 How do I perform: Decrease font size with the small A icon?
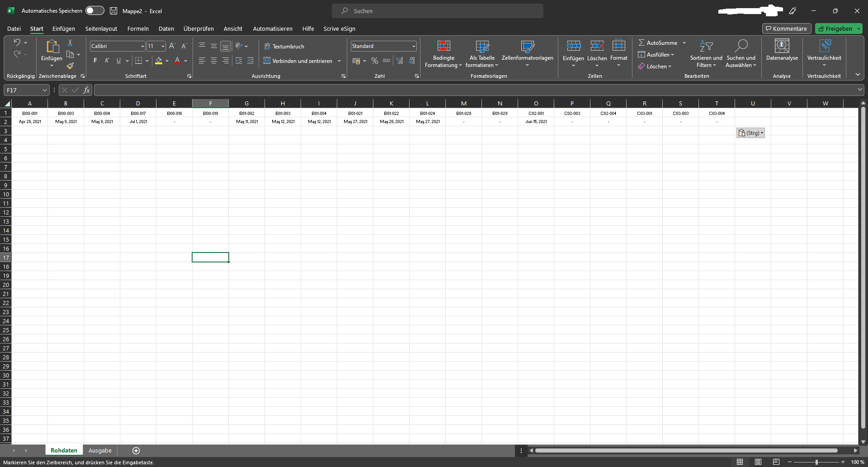pos(184,46)
